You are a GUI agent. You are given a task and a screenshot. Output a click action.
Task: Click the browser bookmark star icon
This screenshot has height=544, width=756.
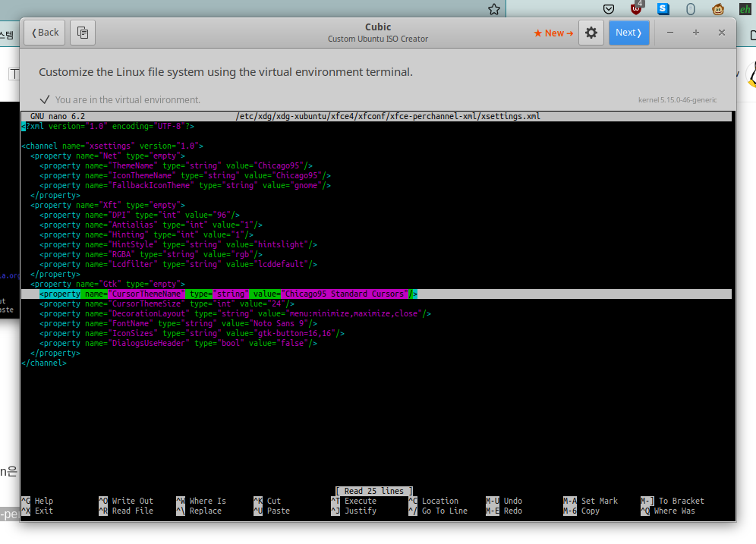(493, 9)
